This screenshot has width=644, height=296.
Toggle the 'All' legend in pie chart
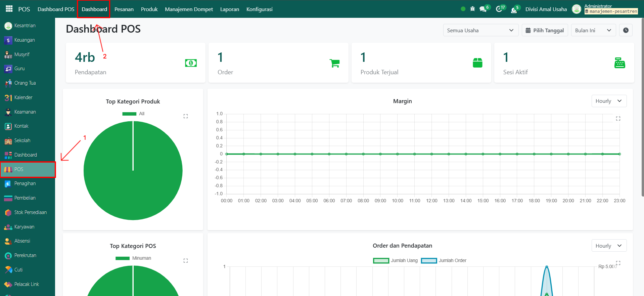133,114
